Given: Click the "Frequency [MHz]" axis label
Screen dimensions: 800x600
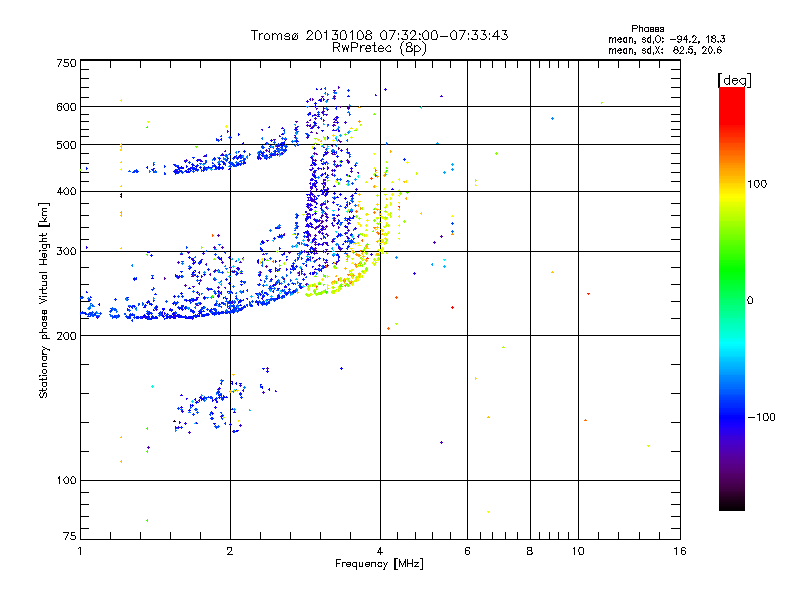Looking at the screenshot, I should click(x=379, y=564).
